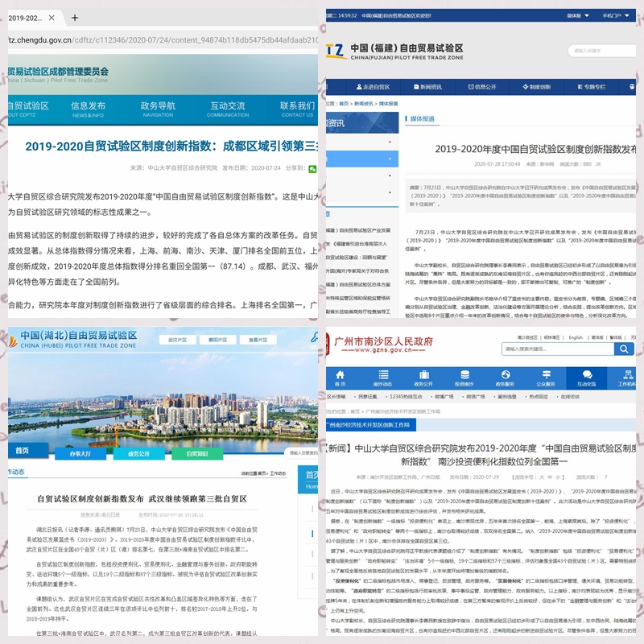Open a new browser tab
The width and height of the screenshot is (644, 644).
tap(75, 18)
